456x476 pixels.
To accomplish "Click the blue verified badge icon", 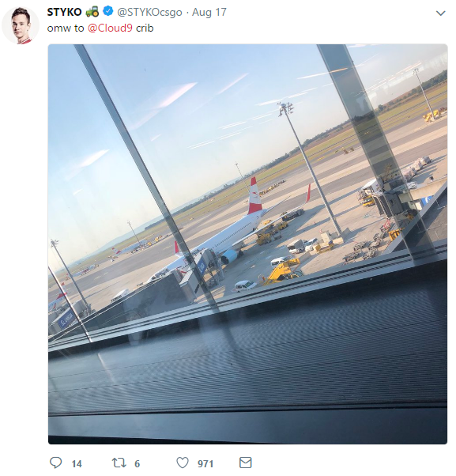I will tap(108, 12).
